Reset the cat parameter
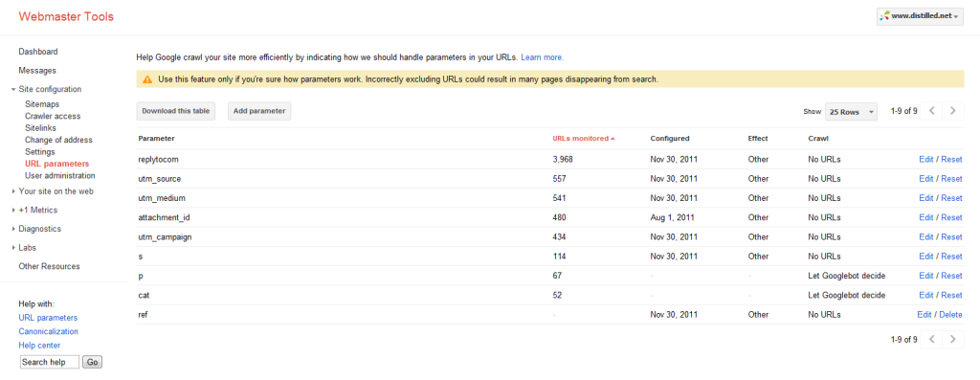The height and width of the screenshot is (380, 980). pos(951,295)
